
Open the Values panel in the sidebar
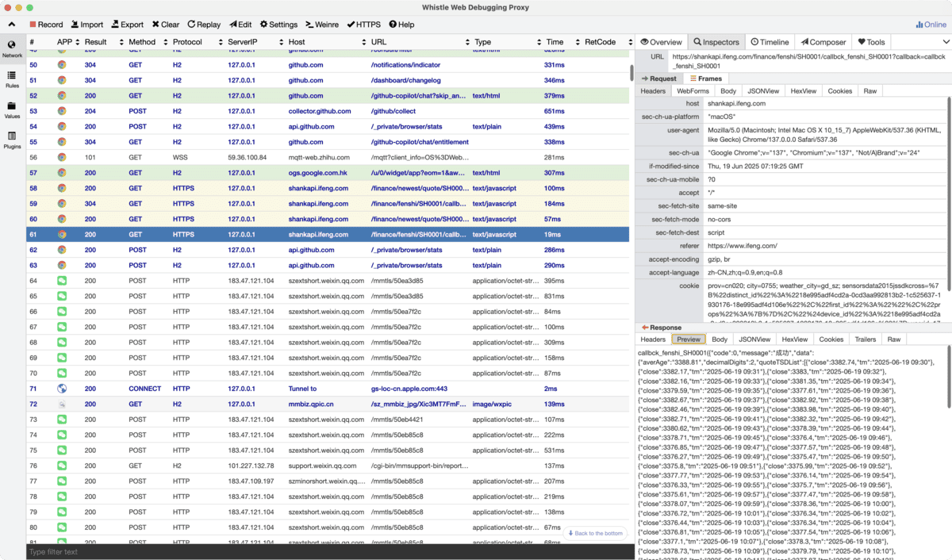tap(12, 110)
